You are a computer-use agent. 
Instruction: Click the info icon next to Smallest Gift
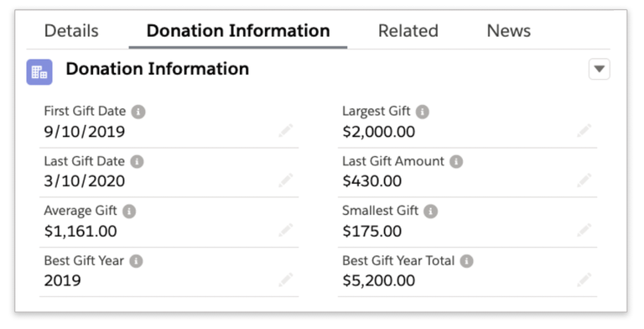[430, 211]
